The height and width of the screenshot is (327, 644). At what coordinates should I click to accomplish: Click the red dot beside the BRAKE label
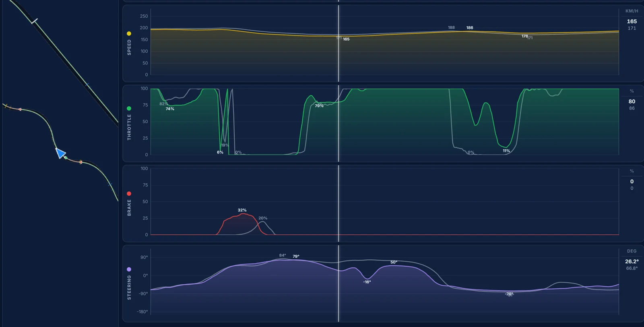[x=129, y=194]
